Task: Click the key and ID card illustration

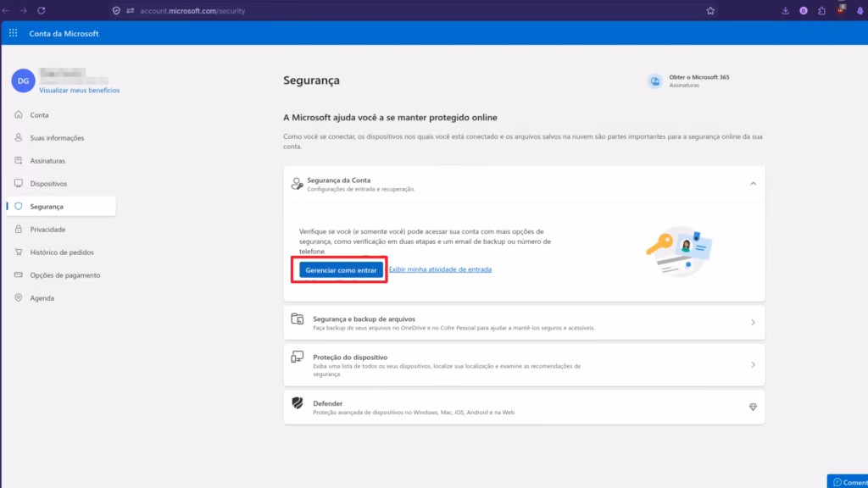Action: point(679,251)
